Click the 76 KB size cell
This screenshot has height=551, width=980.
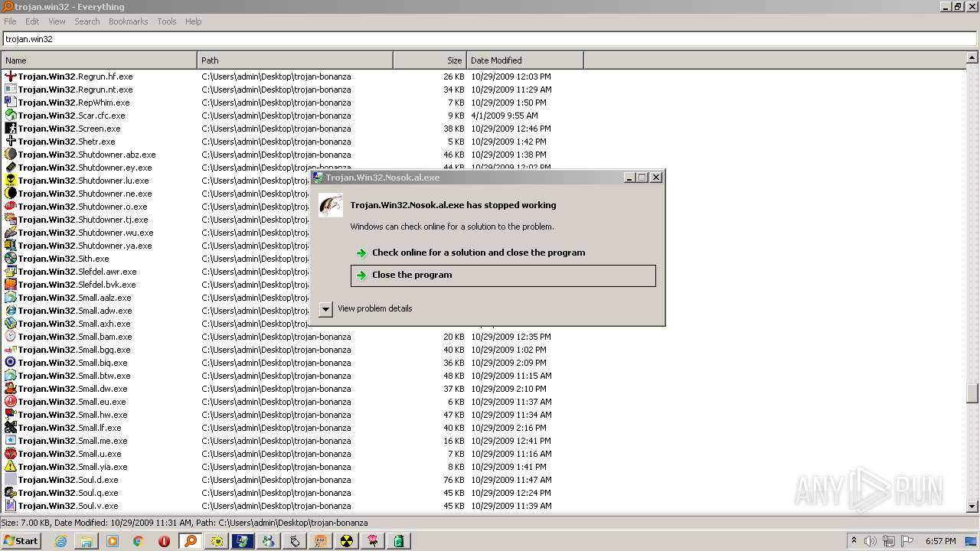pos(453,480)
